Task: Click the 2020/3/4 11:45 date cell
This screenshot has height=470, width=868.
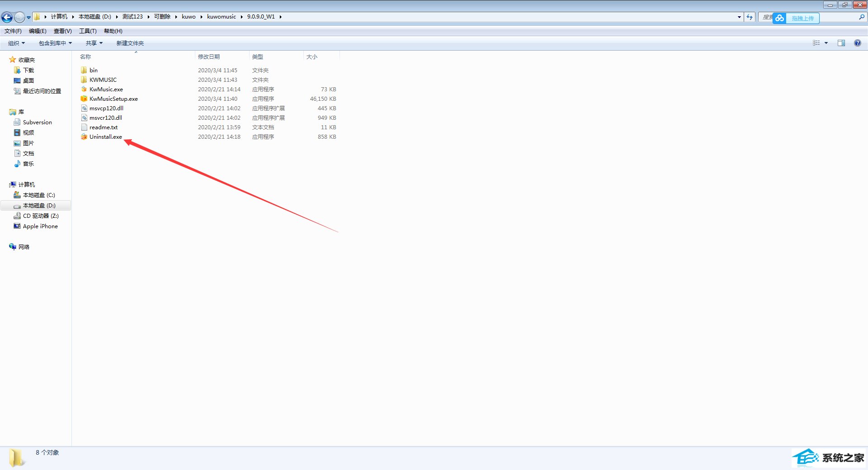Action: (217, 70)
